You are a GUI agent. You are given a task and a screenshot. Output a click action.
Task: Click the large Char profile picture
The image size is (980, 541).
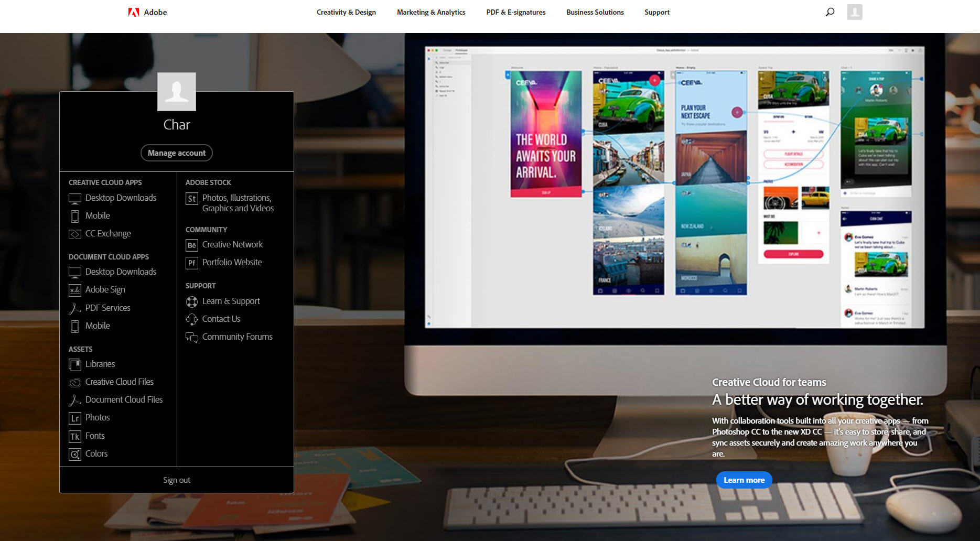(177, 92)
